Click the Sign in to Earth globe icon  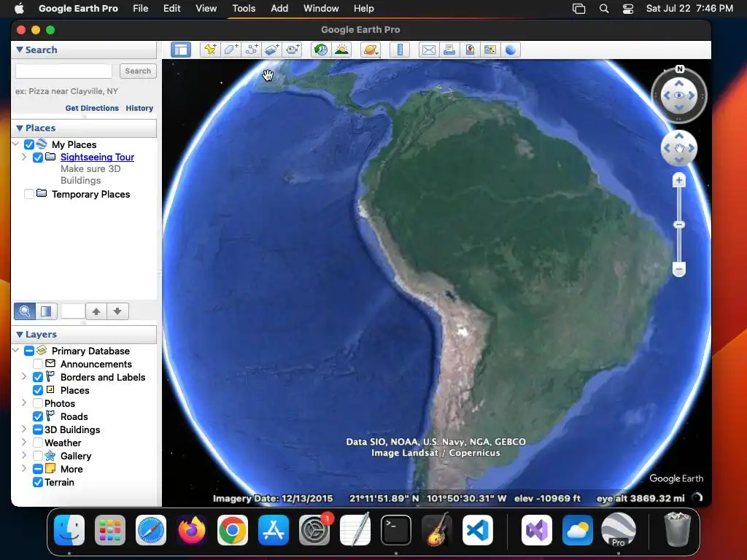[510, 50]
